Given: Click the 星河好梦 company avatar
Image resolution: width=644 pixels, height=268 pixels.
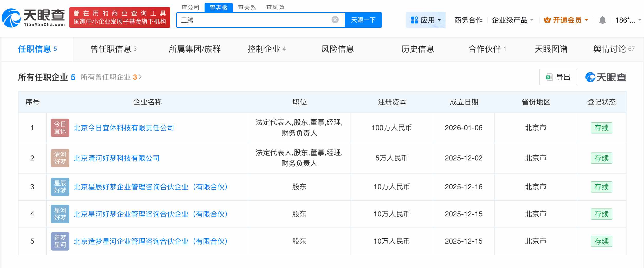Looking at the screenshot, I should [60, 214].
